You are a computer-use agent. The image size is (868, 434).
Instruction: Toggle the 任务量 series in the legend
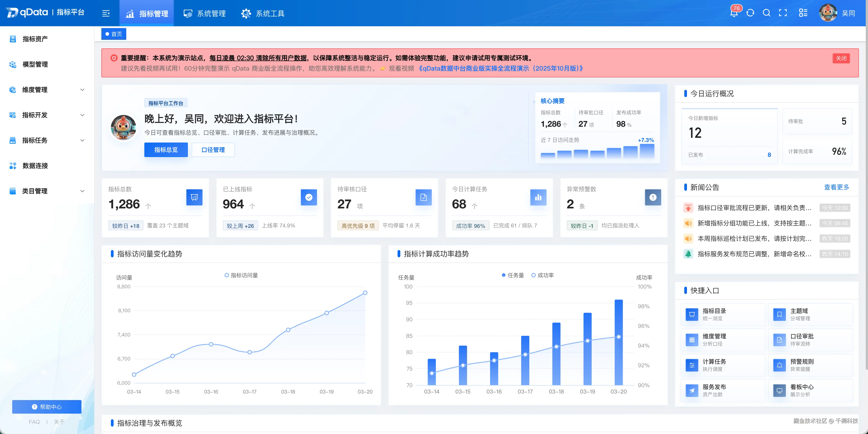(512, 275)
